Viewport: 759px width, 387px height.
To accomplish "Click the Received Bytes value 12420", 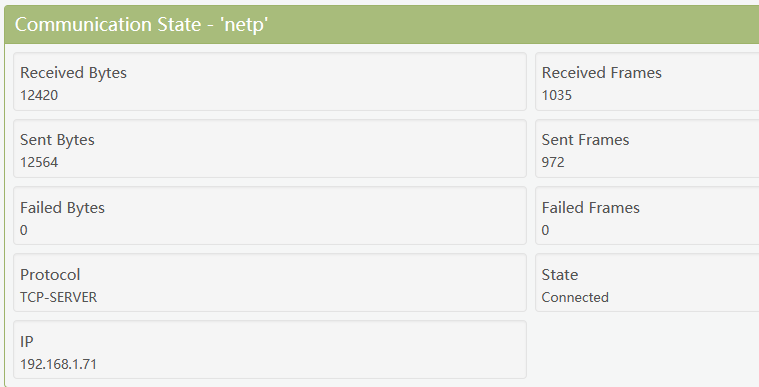I will (39, 95).
